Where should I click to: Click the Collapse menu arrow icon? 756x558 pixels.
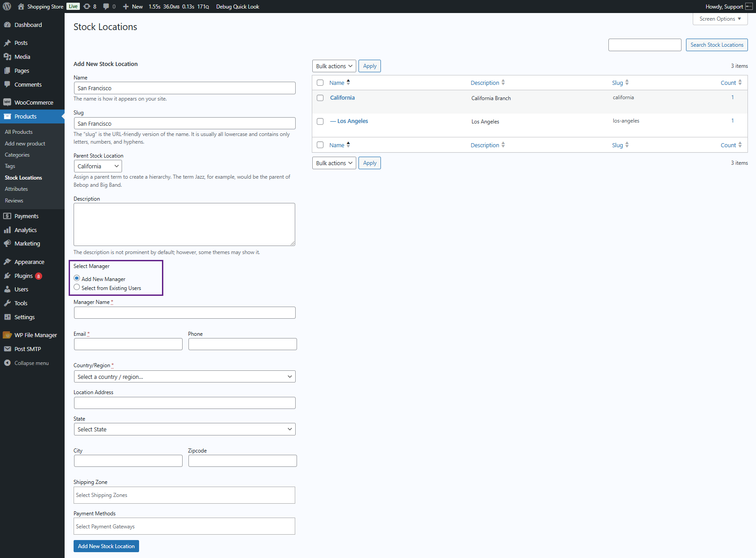(x=7, y=363)
